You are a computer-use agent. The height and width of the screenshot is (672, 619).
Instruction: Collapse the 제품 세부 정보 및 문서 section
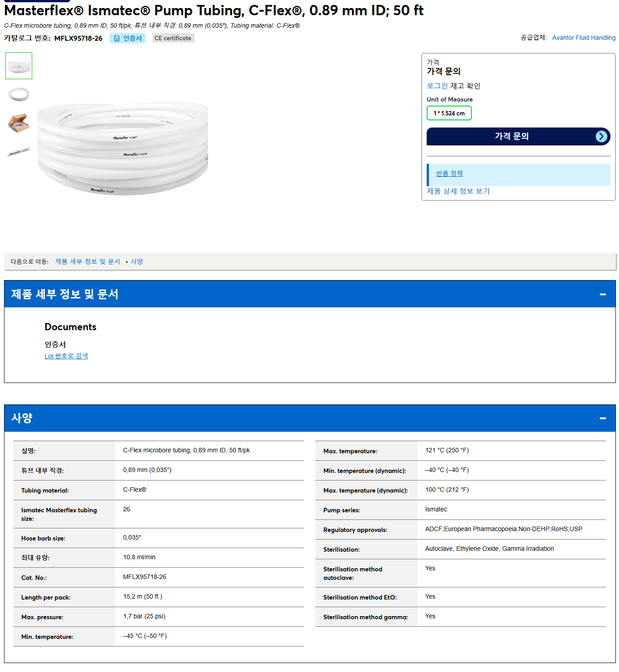coord(602,294)
